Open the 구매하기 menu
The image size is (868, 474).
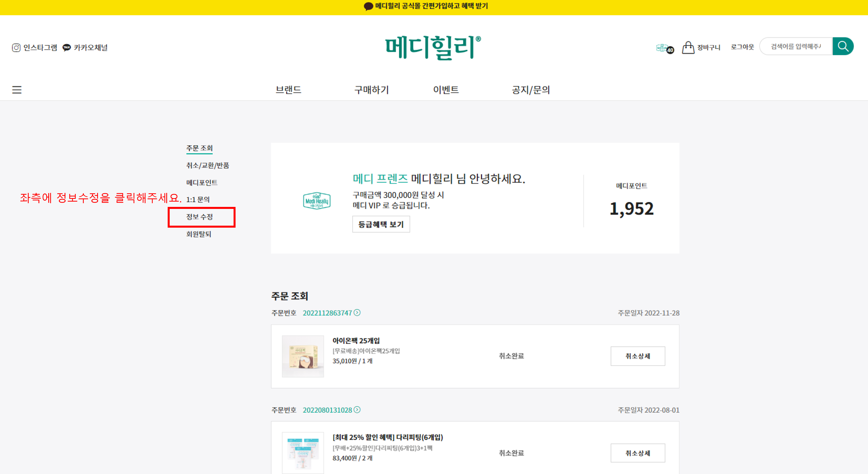pos(372,90)
